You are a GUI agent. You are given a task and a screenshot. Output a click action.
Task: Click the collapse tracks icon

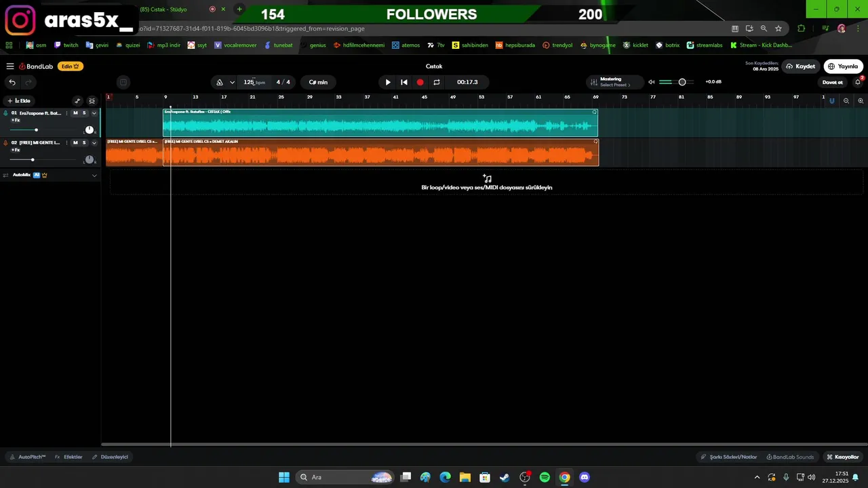[92, 101]
